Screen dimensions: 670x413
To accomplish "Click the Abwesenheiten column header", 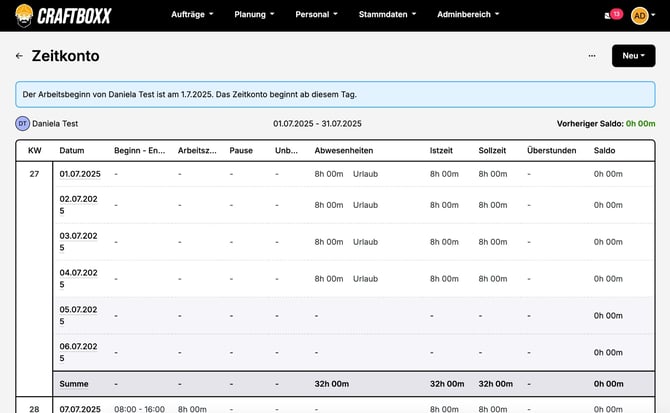I will (x=344, y=150).
